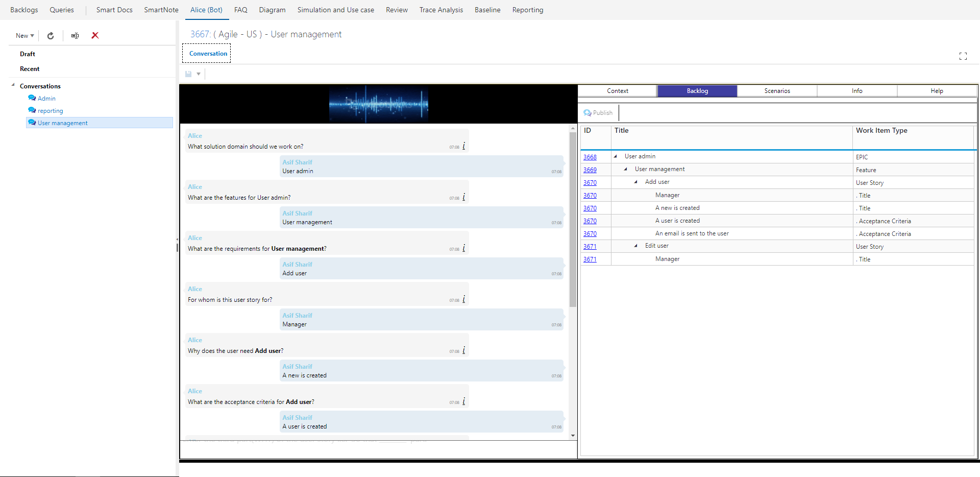Collapse the Edit user story row
This screenshot has height=477, width=980.
point(636,246)
